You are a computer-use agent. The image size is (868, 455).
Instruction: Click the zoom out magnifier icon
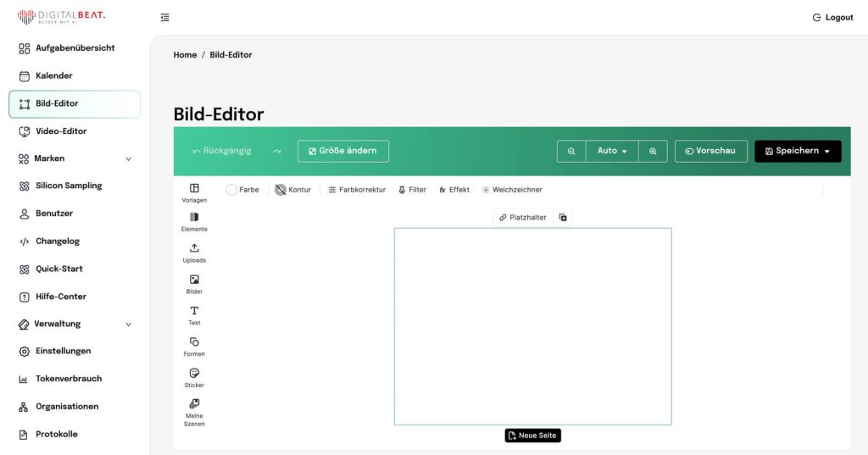click(x=571, y=151)
